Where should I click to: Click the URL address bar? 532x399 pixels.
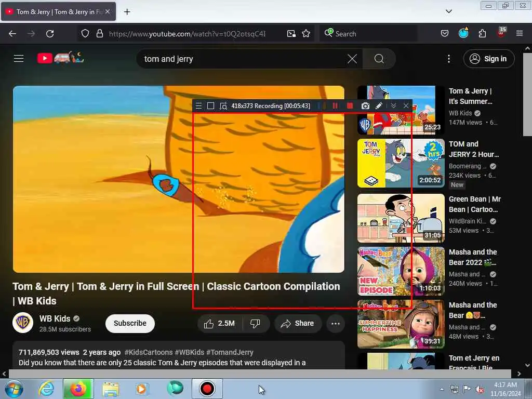point(187,34)
